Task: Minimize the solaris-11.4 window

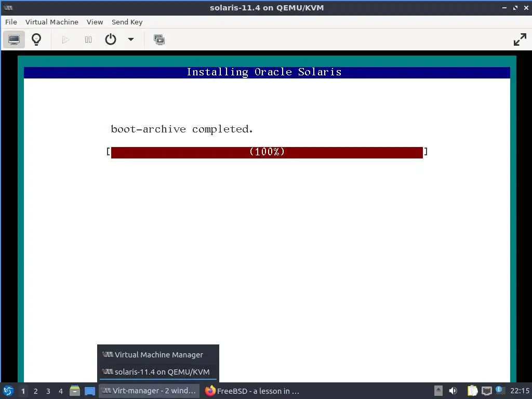Action: 504,8
